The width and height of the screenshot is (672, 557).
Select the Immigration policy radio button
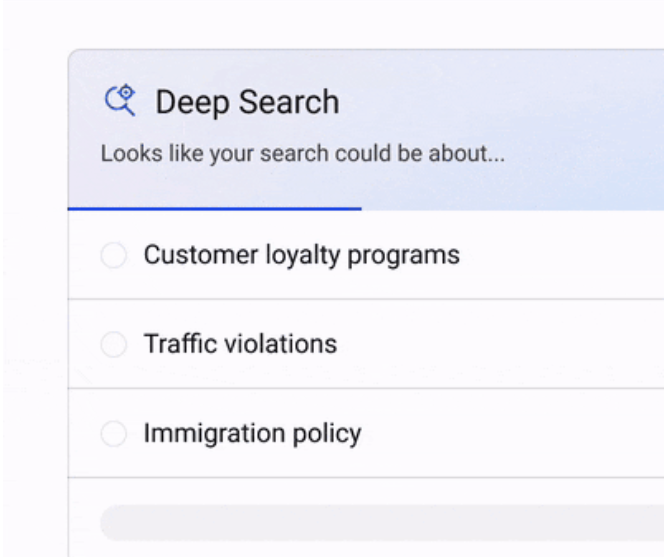click(x=114, y=433)
